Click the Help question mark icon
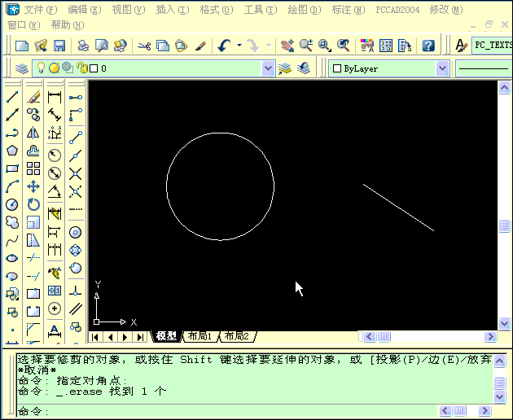Viewport: 513px width, 420px height. tap(428, 46)
